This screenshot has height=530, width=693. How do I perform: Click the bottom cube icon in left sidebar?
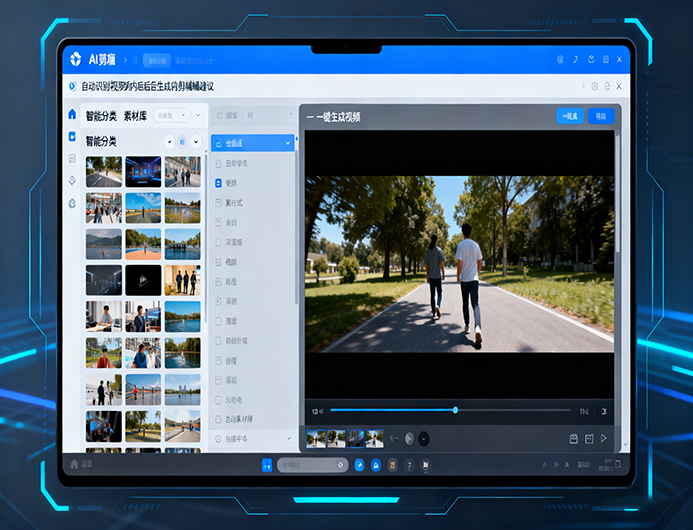(72, 203)
